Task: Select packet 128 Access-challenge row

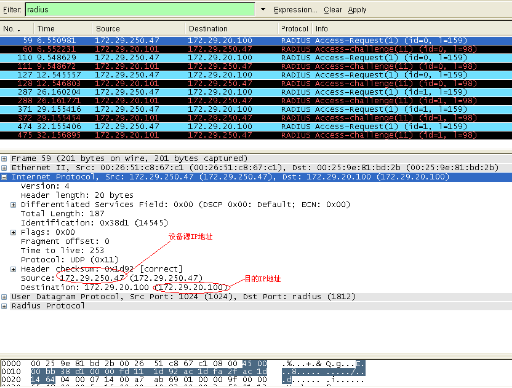Action: (x=256, y=84)
